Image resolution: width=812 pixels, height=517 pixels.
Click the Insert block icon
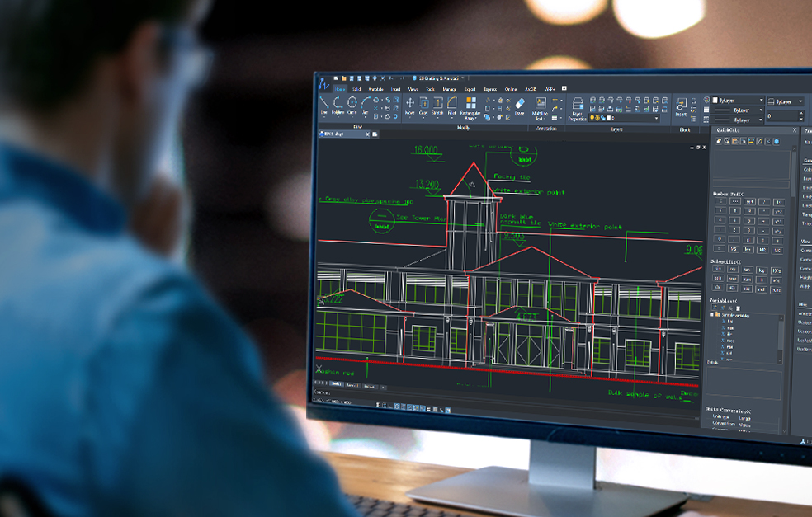coord(682,107)
